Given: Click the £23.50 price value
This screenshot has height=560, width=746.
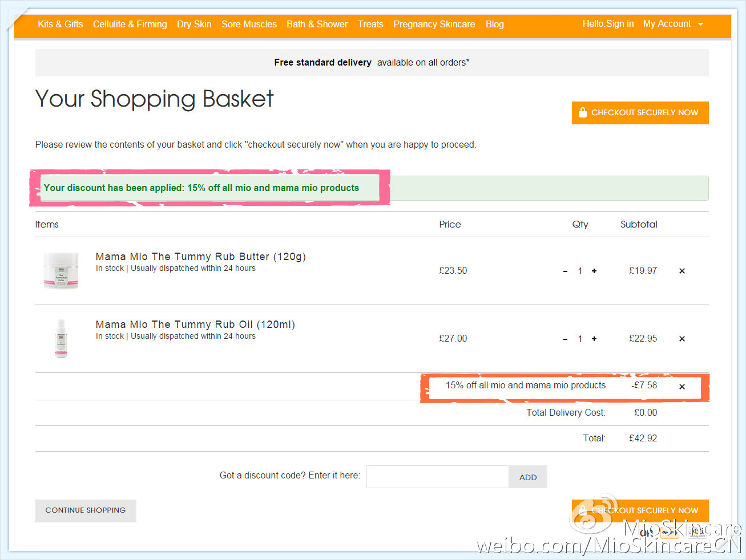Looking at the screenshot, I should (453, 270).
